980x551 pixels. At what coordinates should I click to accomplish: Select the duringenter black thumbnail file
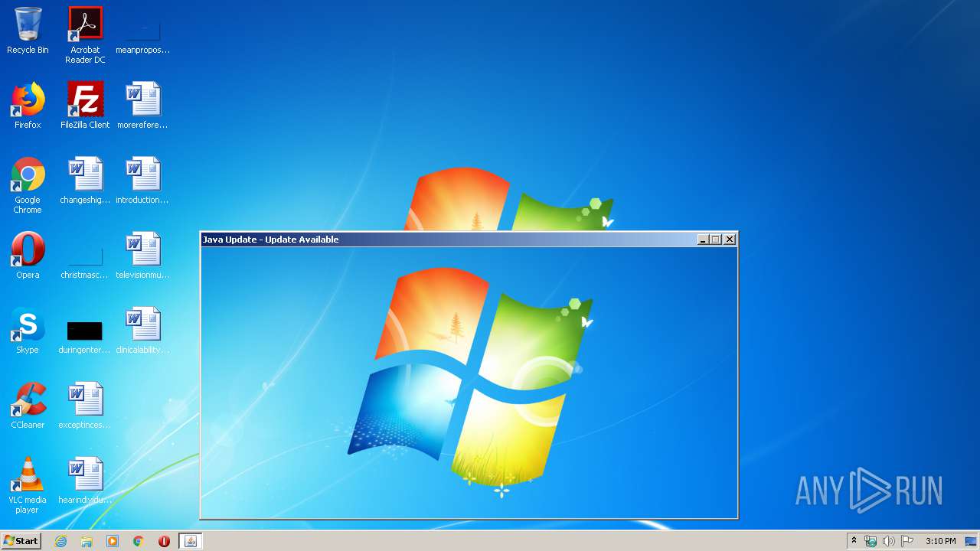tap(85, 337)
